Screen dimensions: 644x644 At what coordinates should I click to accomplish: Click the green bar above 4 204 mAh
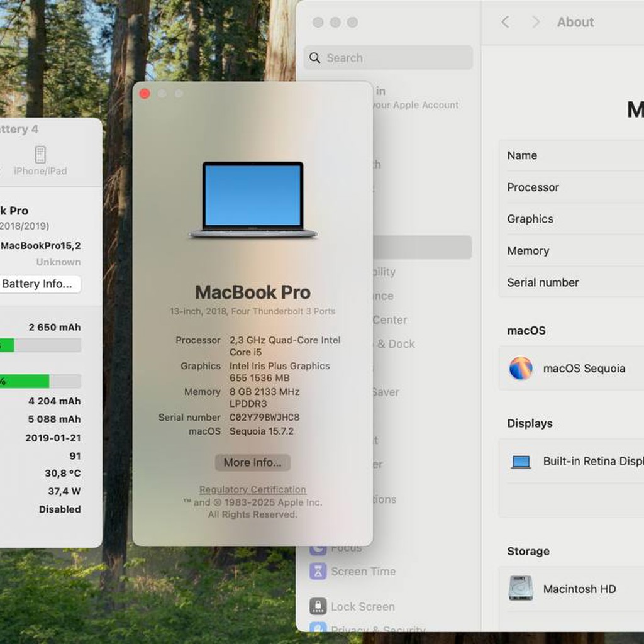pos(25,381)
